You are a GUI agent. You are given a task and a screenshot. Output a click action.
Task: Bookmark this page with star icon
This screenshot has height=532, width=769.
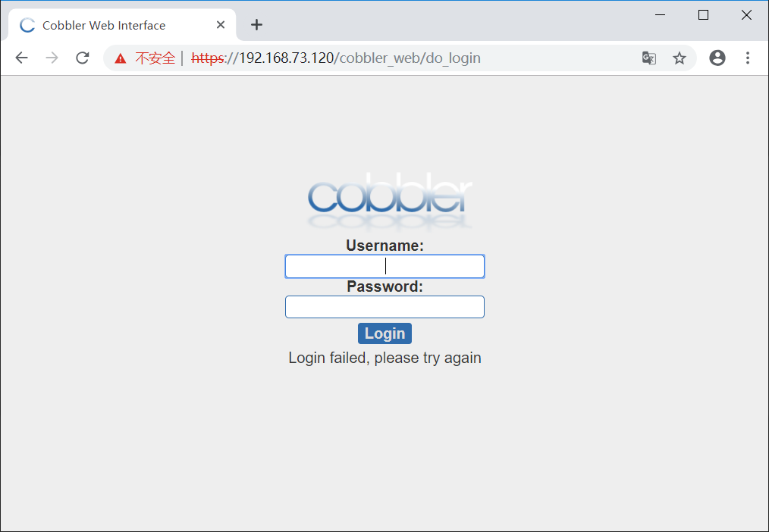(680, 58)
